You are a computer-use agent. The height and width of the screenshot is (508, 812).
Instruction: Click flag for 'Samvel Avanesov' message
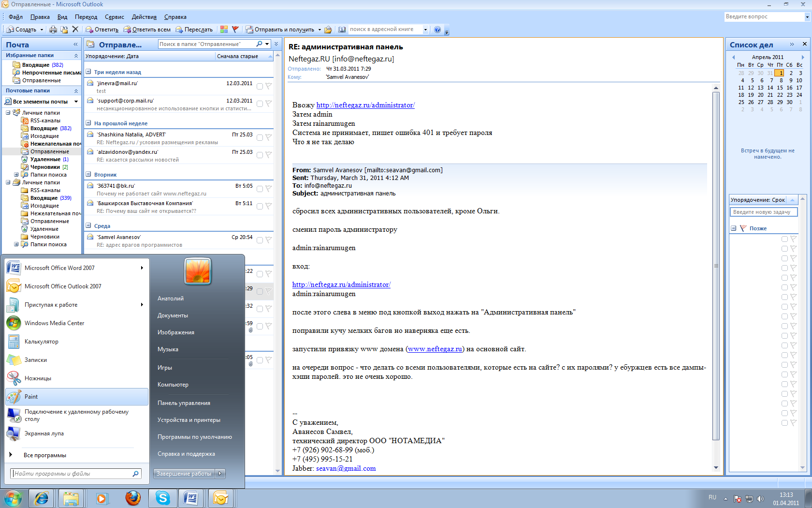point(269,240)
